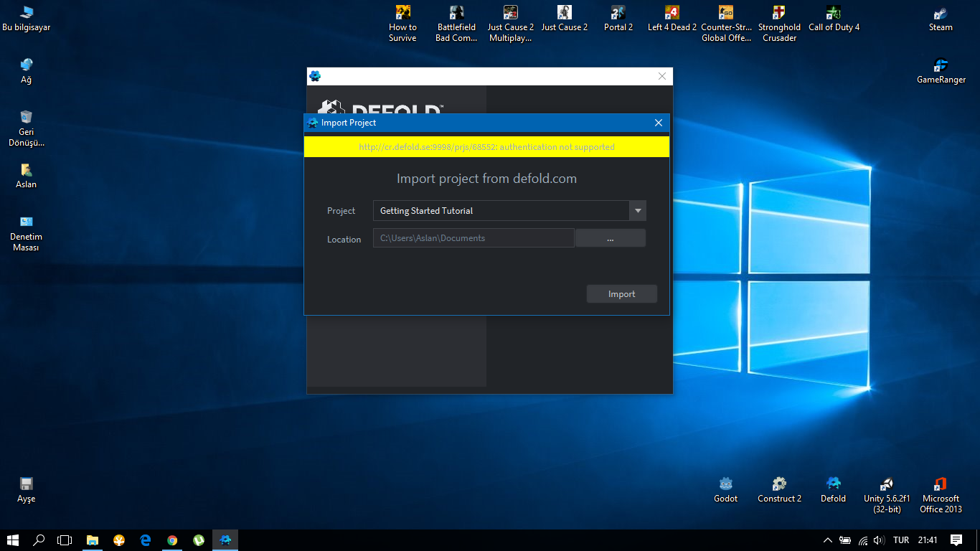Open uTorrent from taskbar

click(x=199, y=540)
